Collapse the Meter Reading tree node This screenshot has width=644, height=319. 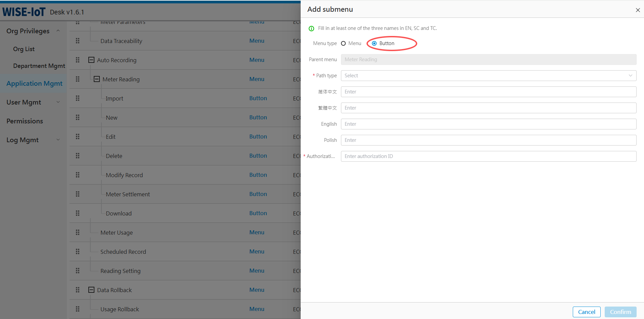click(97, 79)
